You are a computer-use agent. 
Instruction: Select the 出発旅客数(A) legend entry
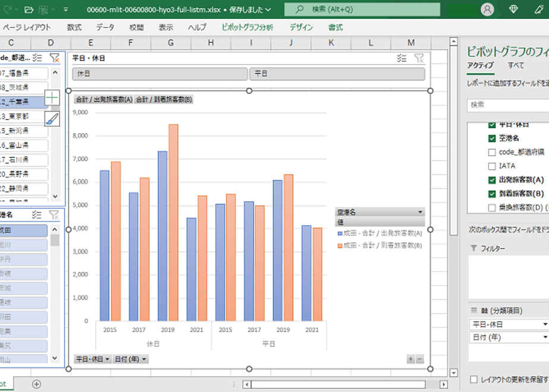(380, 233)
